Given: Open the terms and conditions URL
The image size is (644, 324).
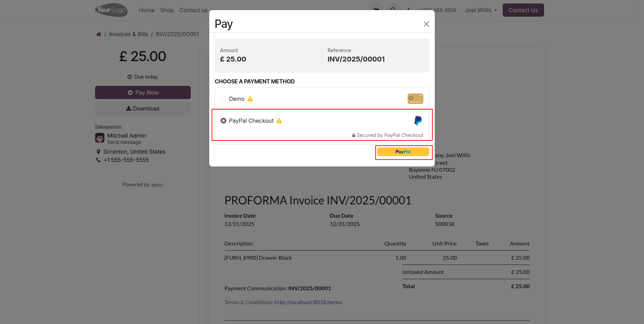Looking at the screenshot, I should tap(308, 302).
